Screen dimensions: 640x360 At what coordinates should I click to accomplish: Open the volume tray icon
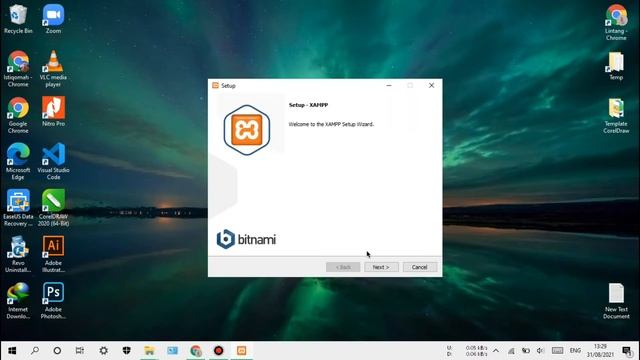click(x=540, y=351)
